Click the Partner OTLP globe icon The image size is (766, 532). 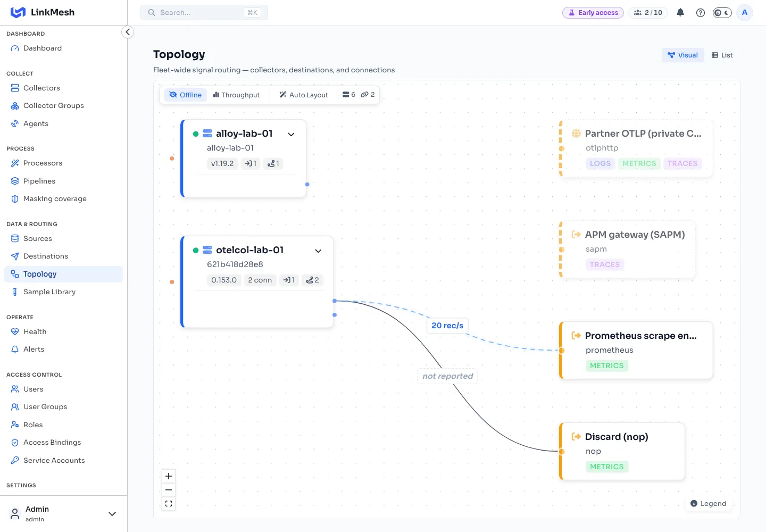coord(576,134)
